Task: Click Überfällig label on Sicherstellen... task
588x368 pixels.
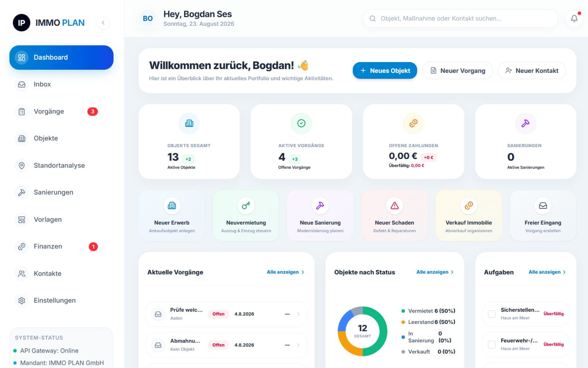Action: tap(554, 314)
